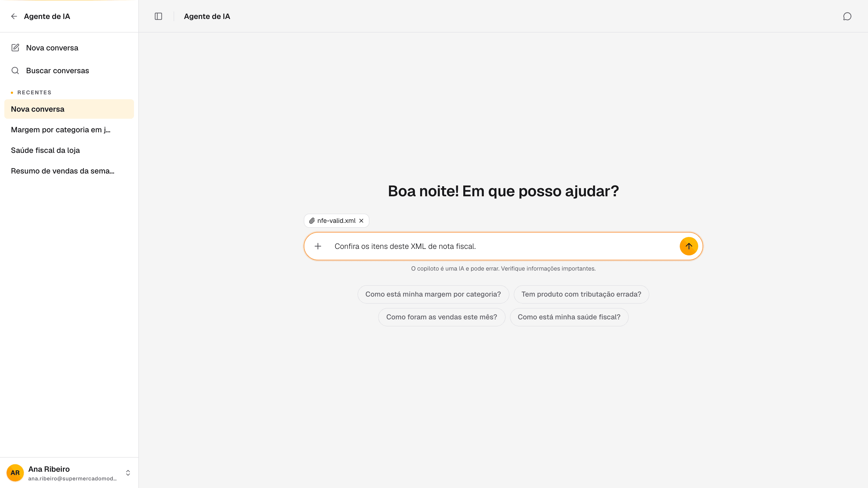
Task: Click the AR user avatar
Action: (x=15, y=473)
